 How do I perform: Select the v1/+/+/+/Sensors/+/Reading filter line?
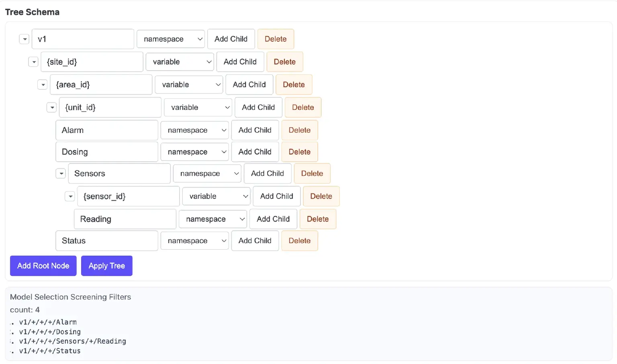point(72,341)
